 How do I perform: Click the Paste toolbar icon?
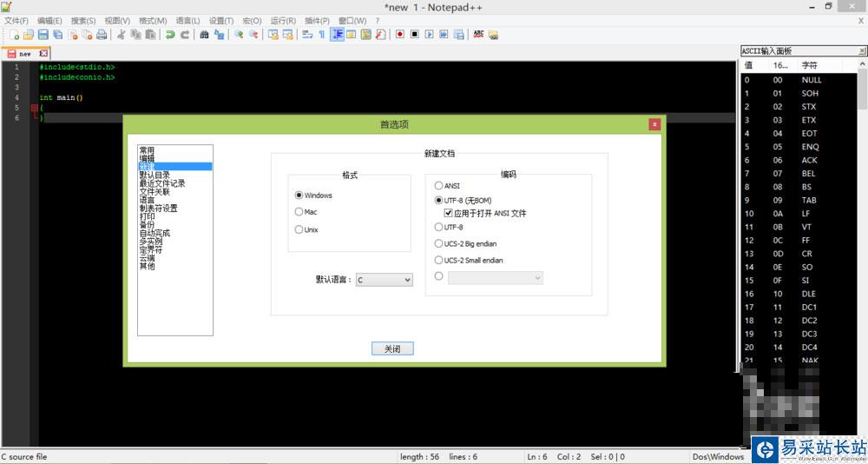pyautogui.click(x=150, y=35)
